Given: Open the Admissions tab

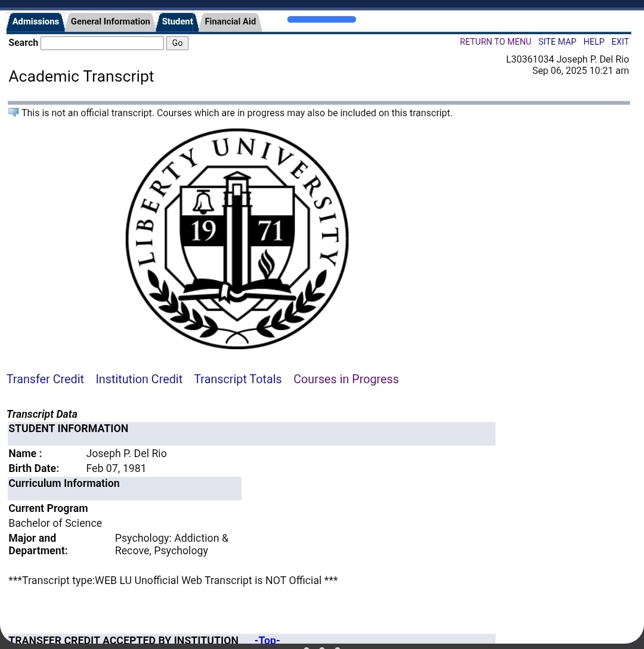Looking at the screenshot, I should click(35, 21).
